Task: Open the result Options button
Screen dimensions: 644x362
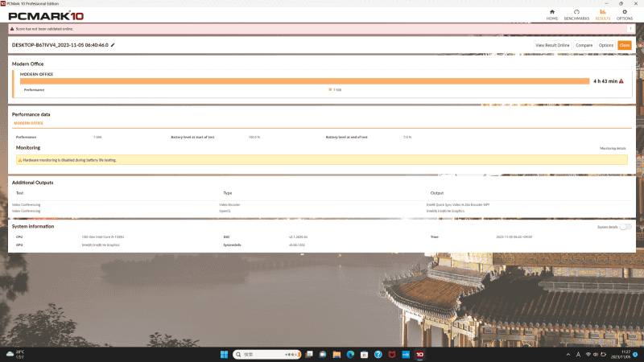Action: (x=606, y=45)
